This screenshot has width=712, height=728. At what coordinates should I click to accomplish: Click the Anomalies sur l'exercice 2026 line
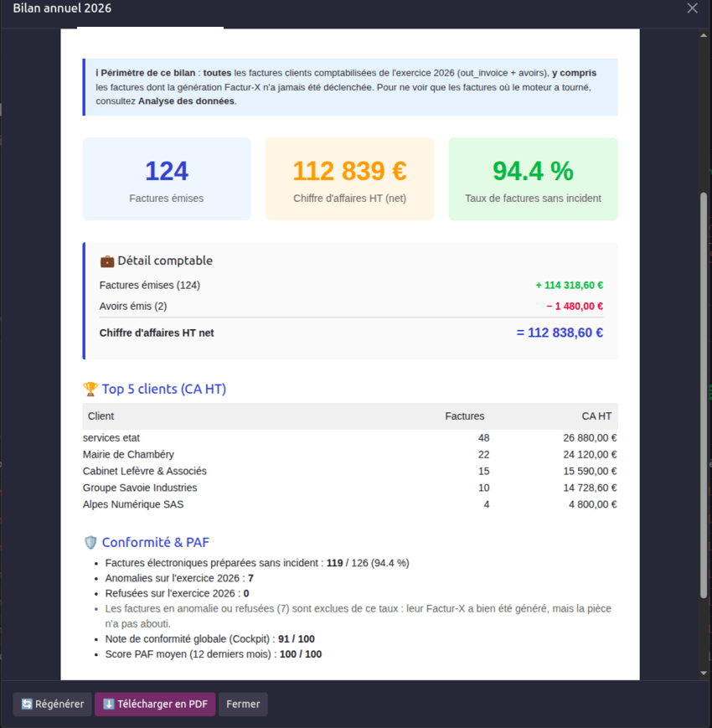coord(179,578)
